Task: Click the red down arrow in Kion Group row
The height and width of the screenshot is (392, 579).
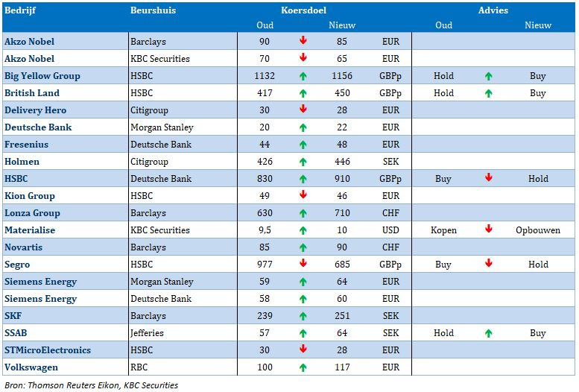Action: click(303, 195)
